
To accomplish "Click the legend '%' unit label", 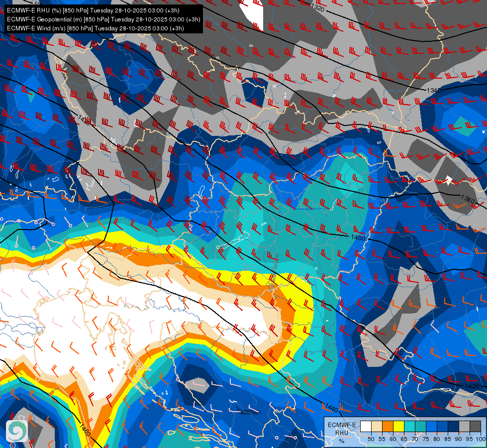I will pyautogui.click(x=342, y=441).
